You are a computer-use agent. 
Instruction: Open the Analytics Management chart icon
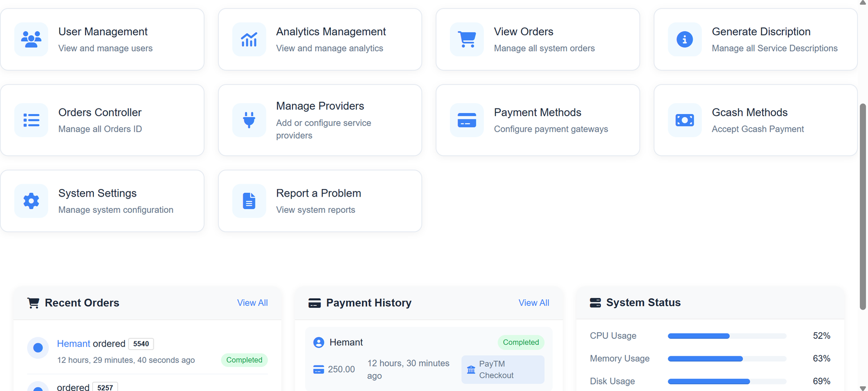[x=249, y=39]
